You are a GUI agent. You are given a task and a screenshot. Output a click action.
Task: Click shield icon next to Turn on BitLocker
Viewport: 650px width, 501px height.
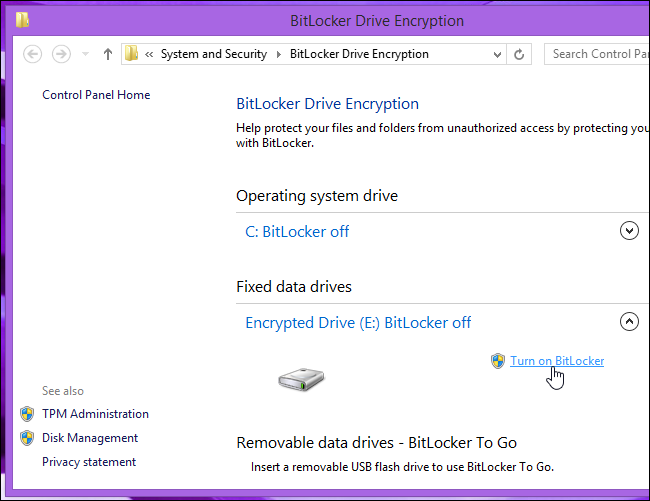497,361
